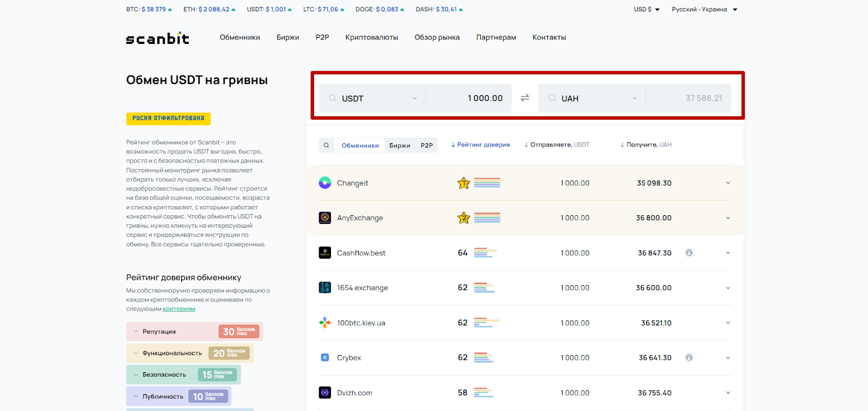Open the Биржи menu item in header

pos(288,37)
